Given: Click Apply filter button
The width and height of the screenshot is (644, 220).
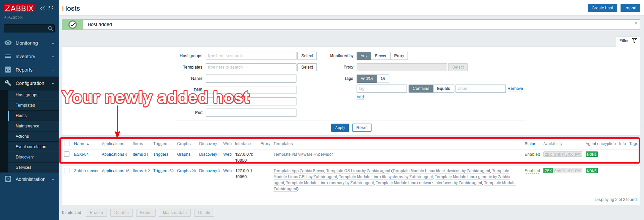Looking at the screenshot, I should coord(340,128).
